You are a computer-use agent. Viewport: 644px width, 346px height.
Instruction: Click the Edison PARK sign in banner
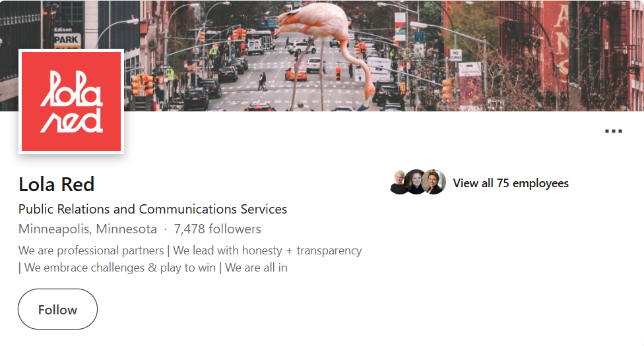pos(67,37)
